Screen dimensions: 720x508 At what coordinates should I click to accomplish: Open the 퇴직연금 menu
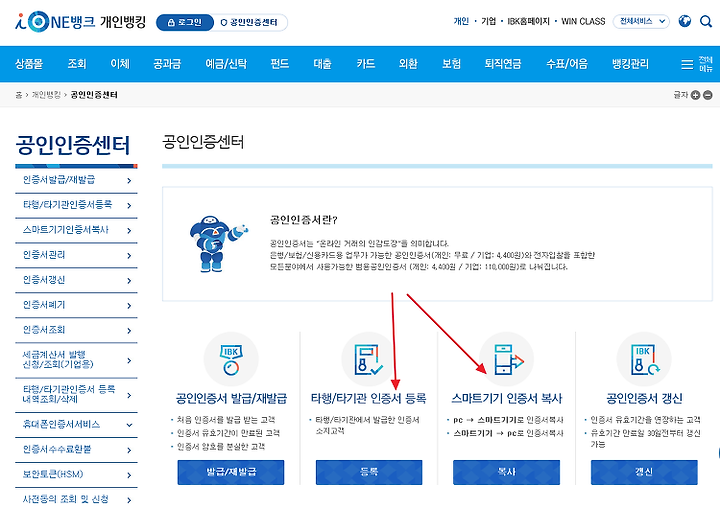(503, 64)
